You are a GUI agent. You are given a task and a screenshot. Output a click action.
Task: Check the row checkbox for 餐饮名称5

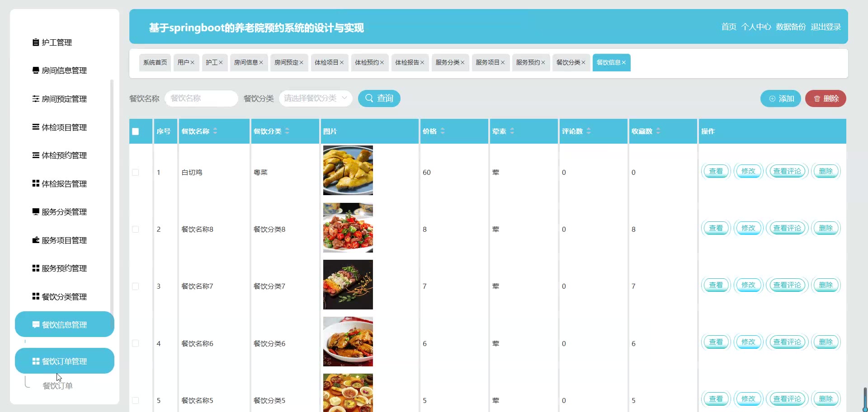[136, 400]
